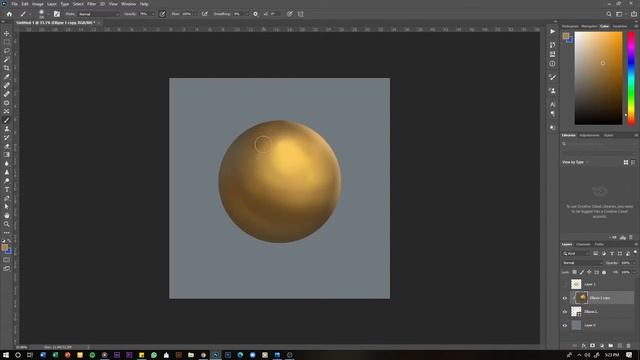640x360 pixels.
Task: Open the File menu
Action: (14, 4)
